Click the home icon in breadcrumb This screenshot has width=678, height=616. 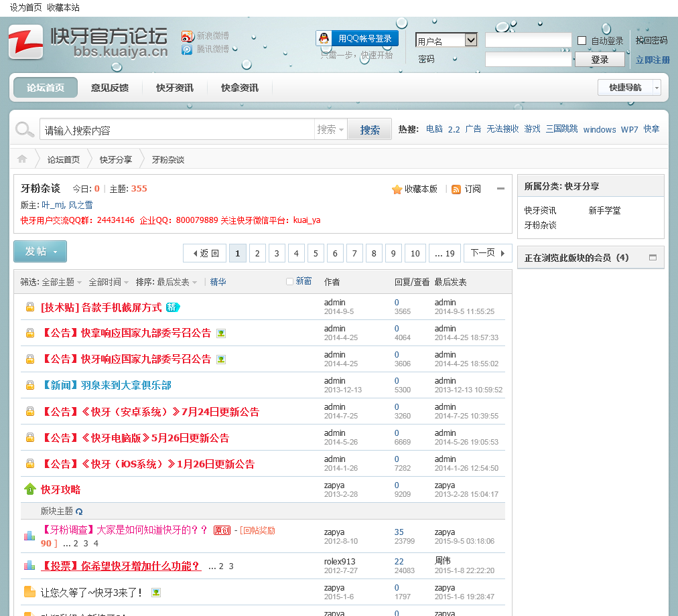pyautogui.click(x=22, y=159)
